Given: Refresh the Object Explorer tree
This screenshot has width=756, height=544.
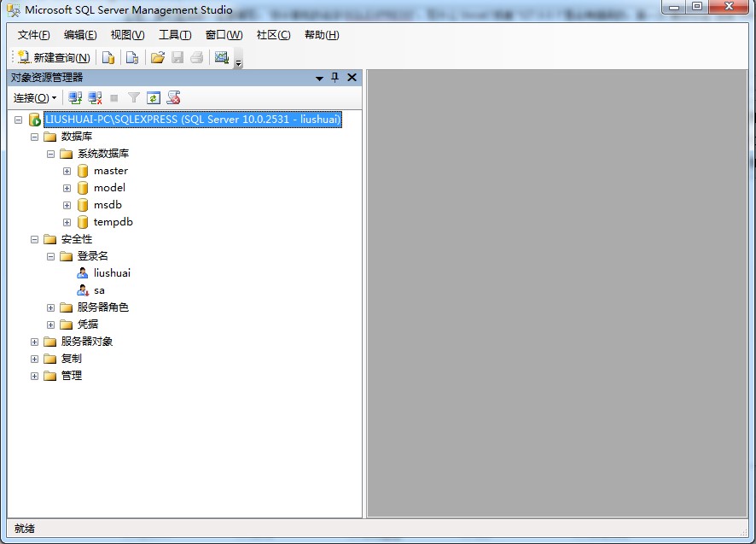Looking at the screenshot, I should click(154, 98).
